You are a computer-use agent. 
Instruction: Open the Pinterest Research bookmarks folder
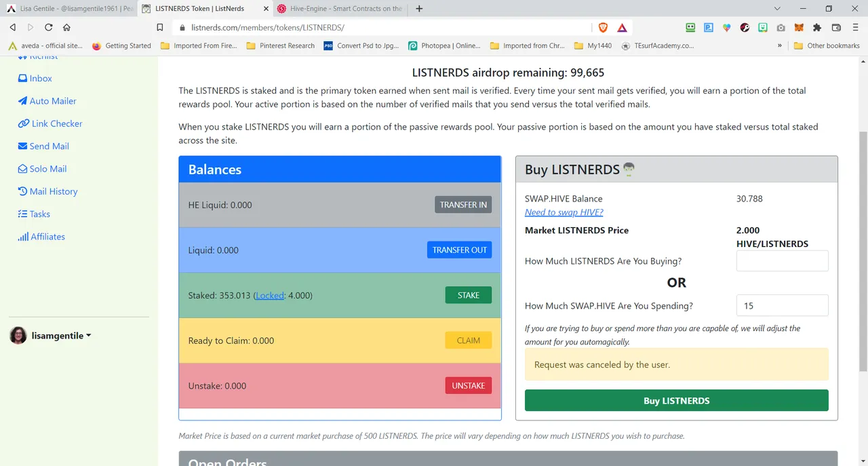[281, 45]
